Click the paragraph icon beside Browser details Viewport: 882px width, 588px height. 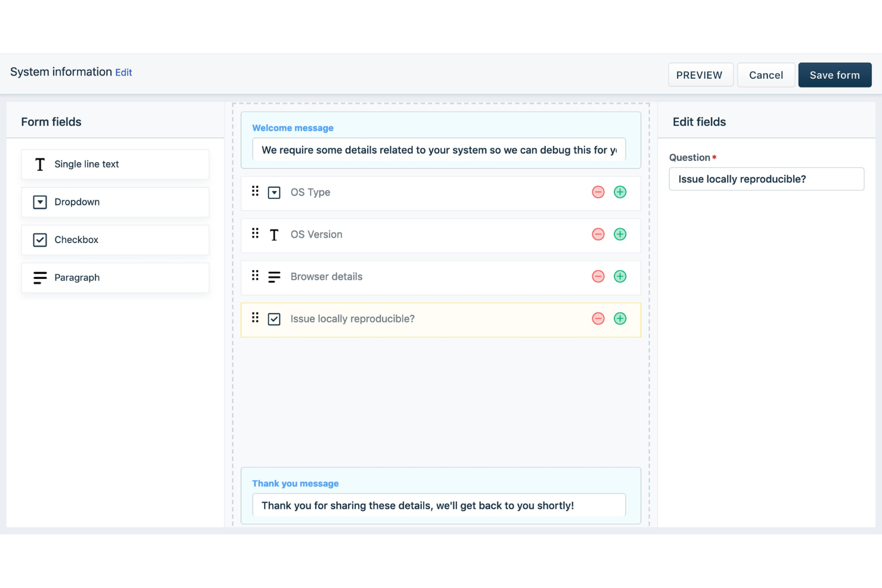pos(274,276)
